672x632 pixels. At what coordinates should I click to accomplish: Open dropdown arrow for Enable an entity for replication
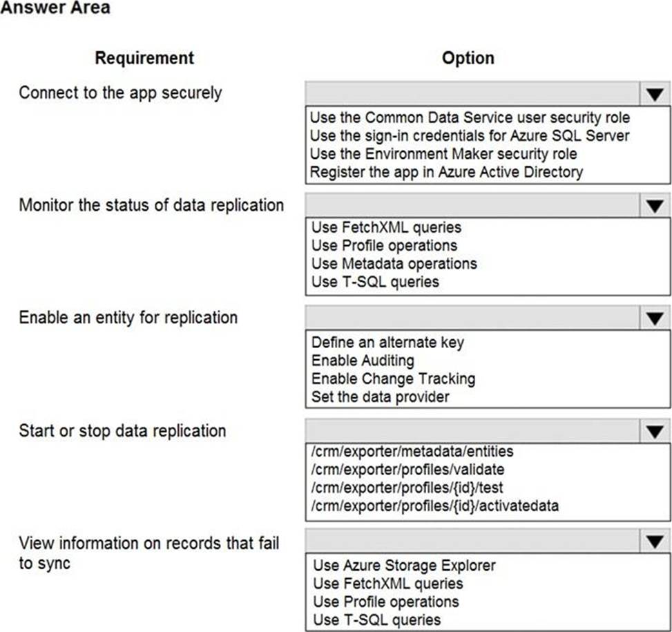coord(655,318)
